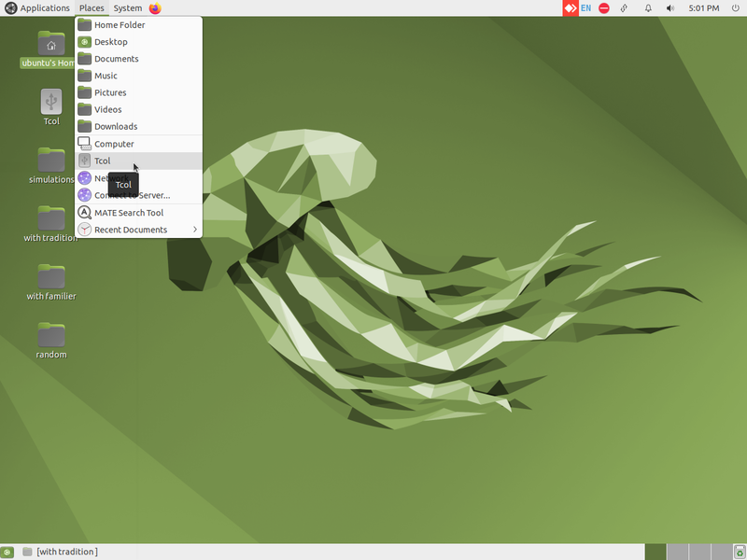Screen dimensions: 747x560
Task: Open Documents from Places menu
Action: [138, 59]
